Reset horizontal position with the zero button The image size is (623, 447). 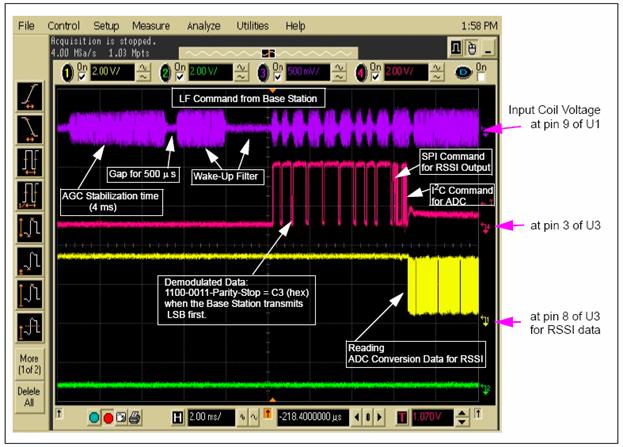[x=368, y=418]
